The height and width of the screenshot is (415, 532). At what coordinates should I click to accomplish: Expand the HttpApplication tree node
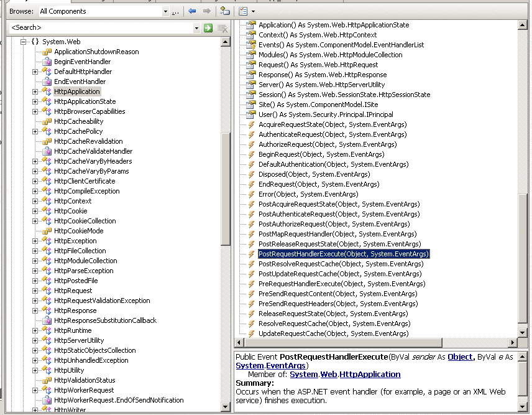(35, 91)
